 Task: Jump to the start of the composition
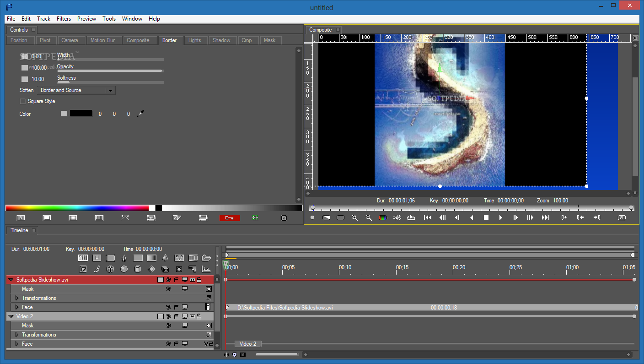(428, 218)
